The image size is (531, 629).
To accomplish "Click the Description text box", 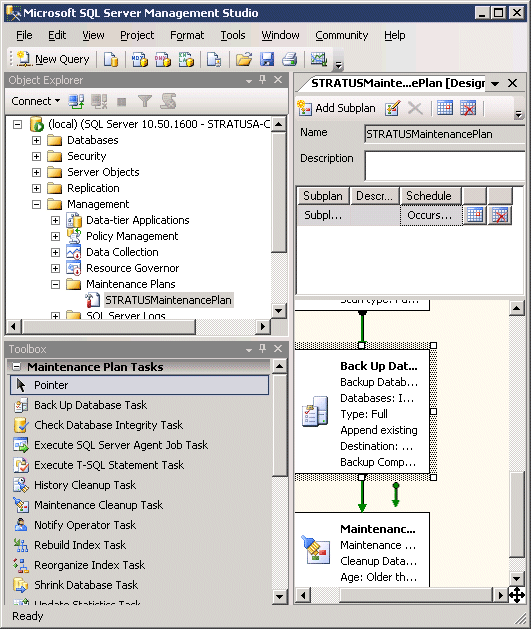I will tap(444, 166).
